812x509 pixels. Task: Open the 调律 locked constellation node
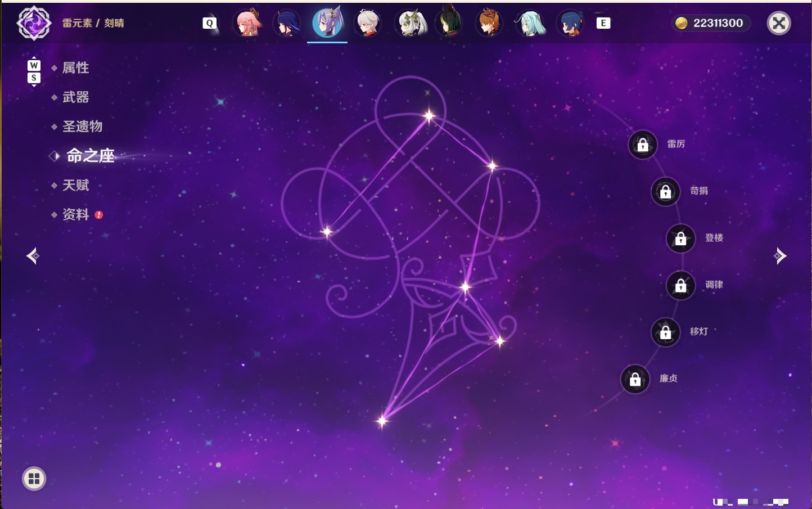[681, 285]
